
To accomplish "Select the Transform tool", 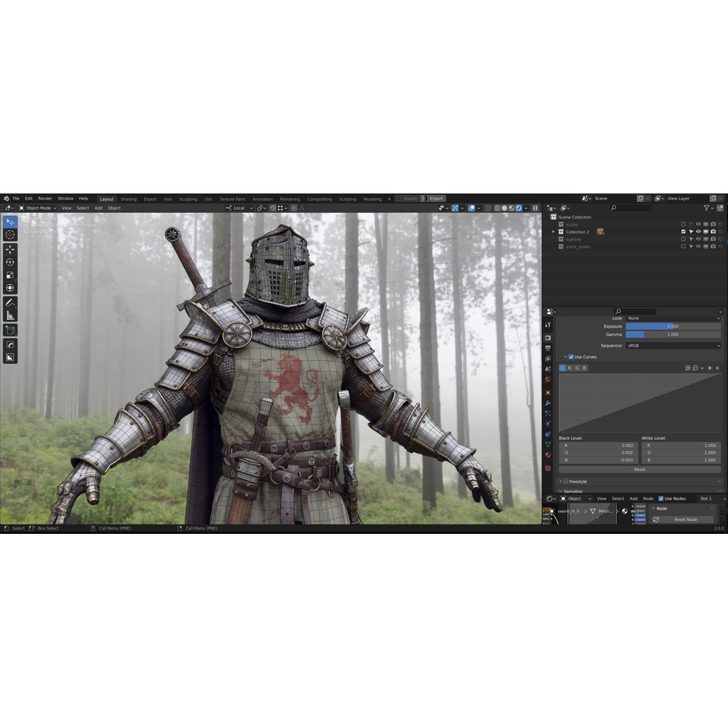I will (9, 288).
